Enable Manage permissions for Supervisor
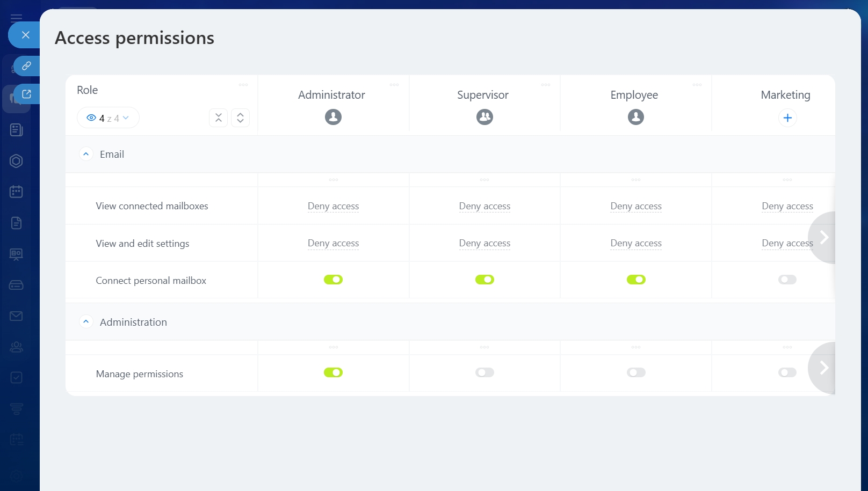868x491 pixels. click(x=484, y=372)
